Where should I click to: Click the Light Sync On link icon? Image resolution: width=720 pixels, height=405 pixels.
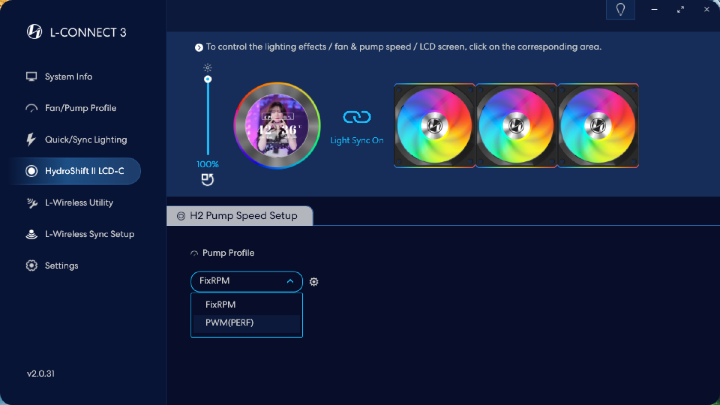point(357,117)
